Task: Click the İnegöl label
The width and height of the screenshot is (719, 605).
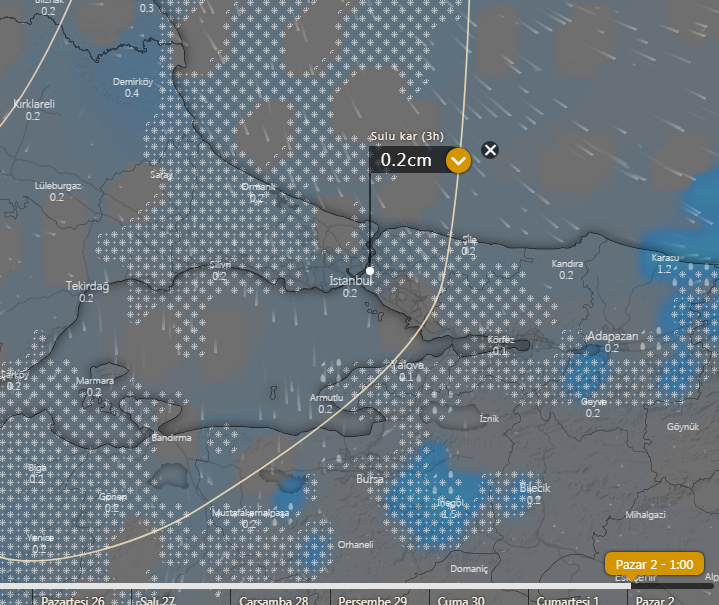Action: click(x=450, y=503)
